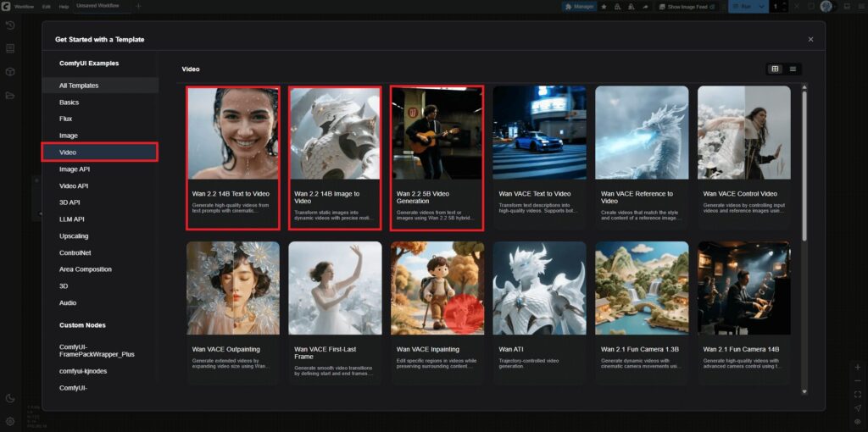The width and height of the screenshot is (868, 432).
Task: Open the Model Library cube icon
Action: pos(10,72)
